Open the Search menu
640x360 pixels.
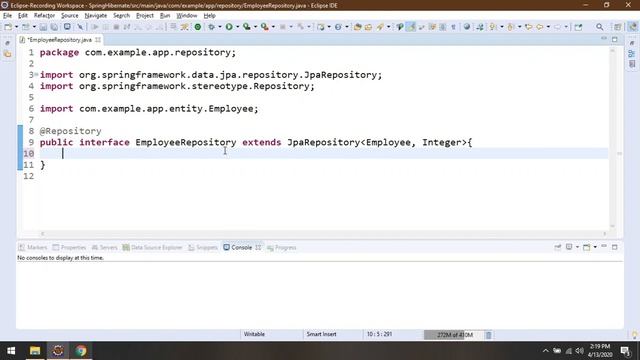pyautogui.click(x=121, y=16)
